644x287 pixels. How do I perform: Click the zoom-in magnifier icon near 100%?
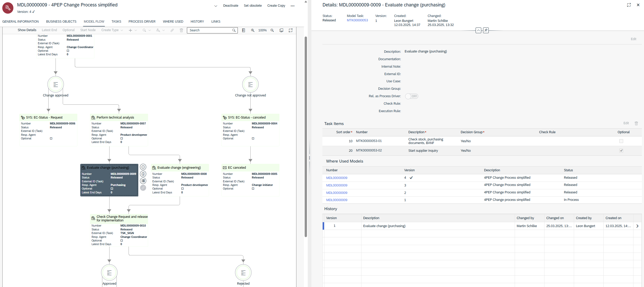click(252, 30)
